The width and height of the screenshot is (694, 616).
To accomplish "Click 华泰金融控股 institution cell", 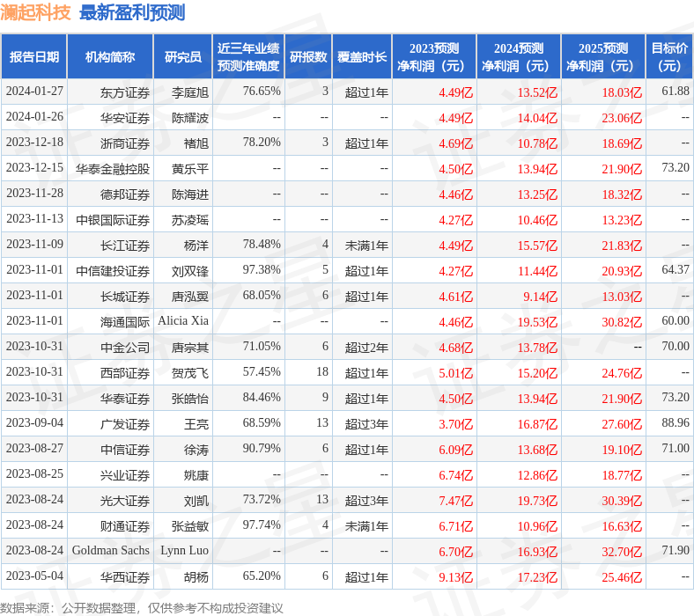I will (113, 169).
